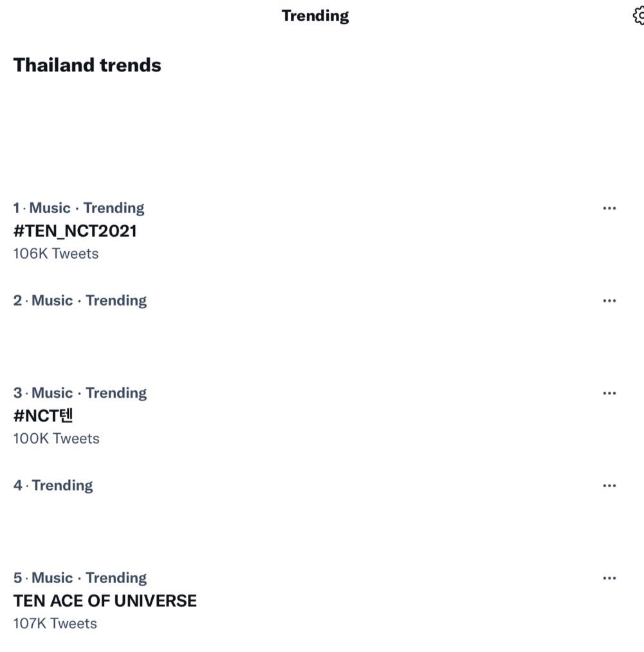The image size is (644, 652).
Task: Click the Thailand trends heading
Action: coord(87,65)
